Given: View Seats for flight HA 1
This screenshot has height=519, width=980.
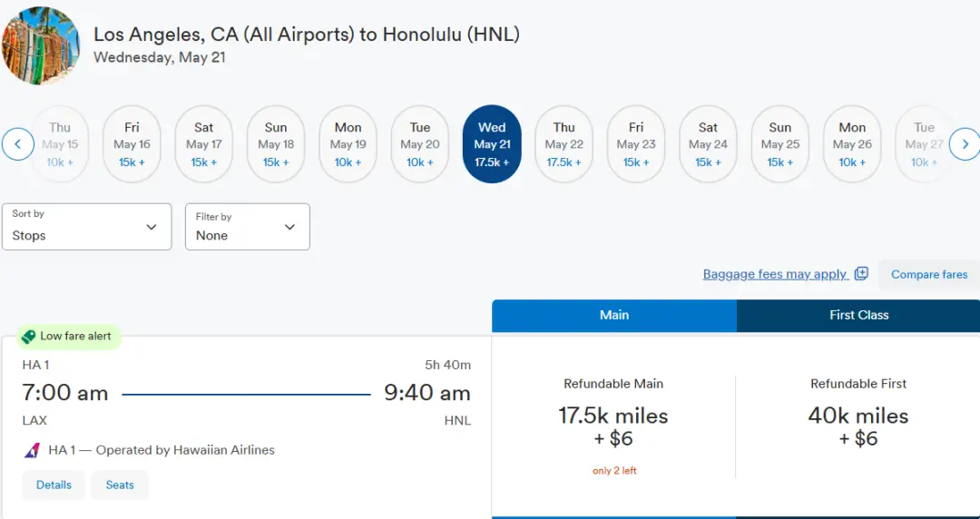Looking at the screenshot, I should tap(120, 485).
